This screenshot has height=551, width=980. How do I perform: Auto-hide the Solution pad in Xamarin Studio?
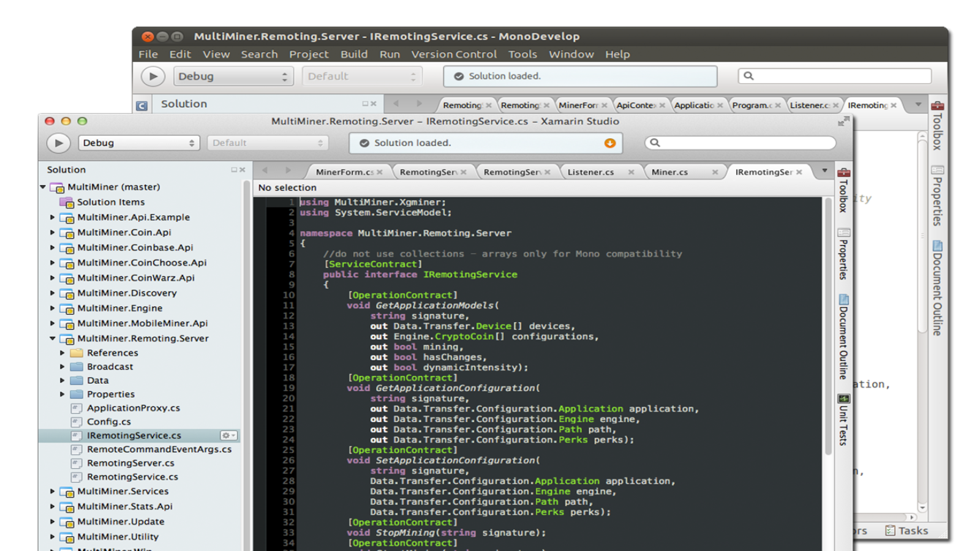(234, 170)
